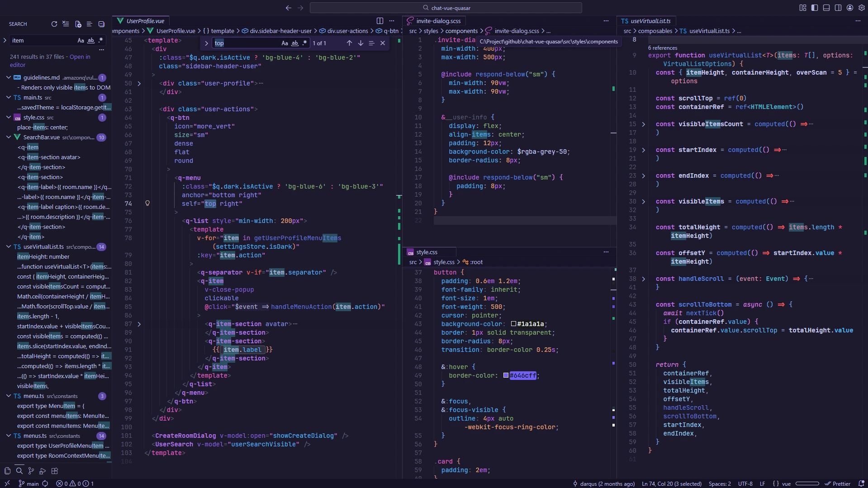This screenshot has height=488, width=868.
Task: Toggle Match Whole Word in find widget
Action: click(x=294, y=43)
